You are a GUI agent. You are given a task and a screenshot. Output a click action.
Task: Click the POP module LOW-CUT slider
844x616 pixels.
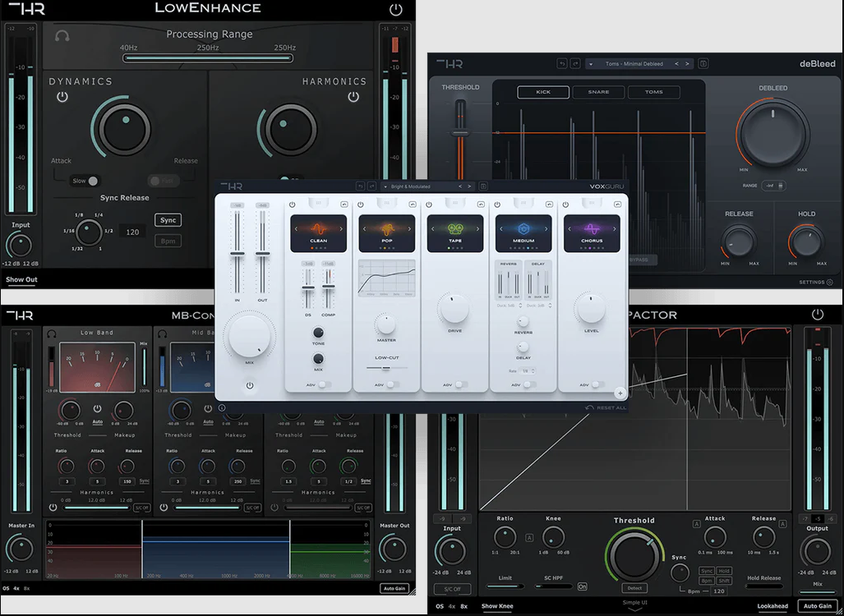(x=386, y=368)
